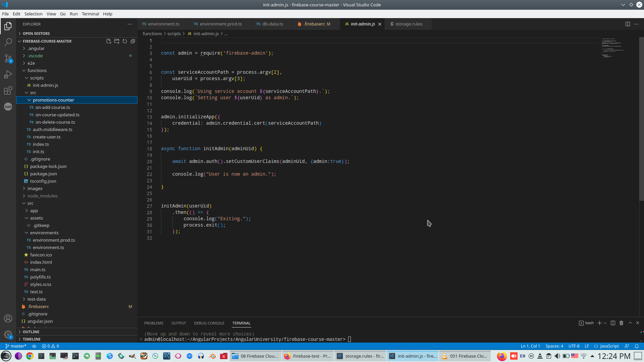This screenshot has width=644, height=362.
Task: Toggle the notifications bell in status bar
Action: point(637,346)
